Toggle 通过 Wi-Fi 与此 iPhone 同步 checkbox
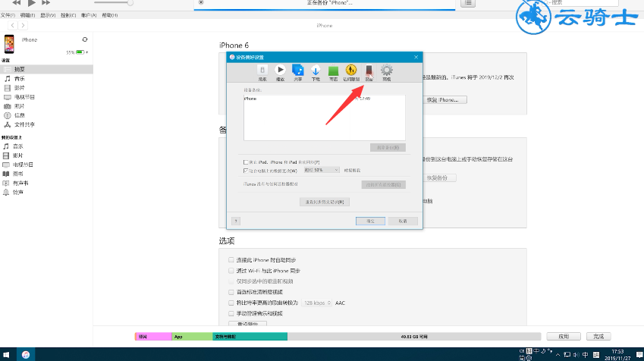 click(231, 271)
